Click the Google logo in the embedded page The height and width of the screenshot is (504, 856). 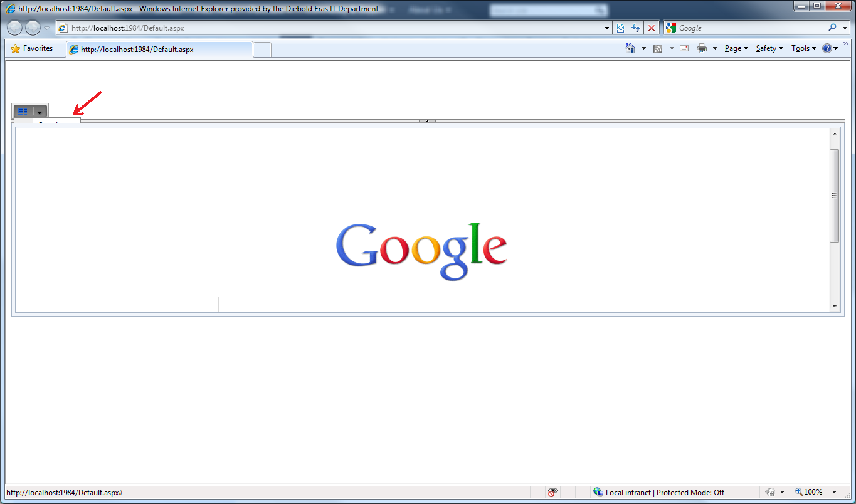click(x=421, y=251)
